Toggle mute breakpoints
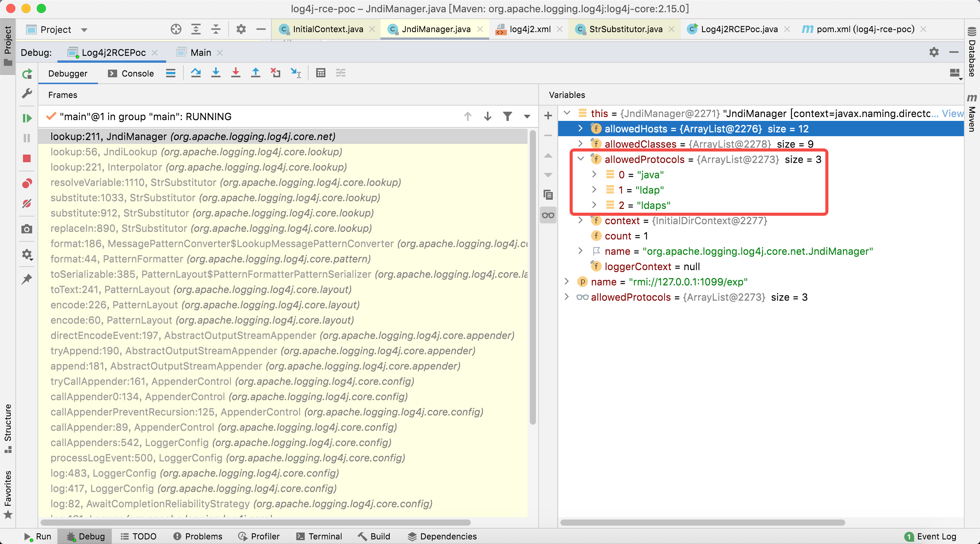The height and width of the screenshot is (544, 980). click(27, 204)
